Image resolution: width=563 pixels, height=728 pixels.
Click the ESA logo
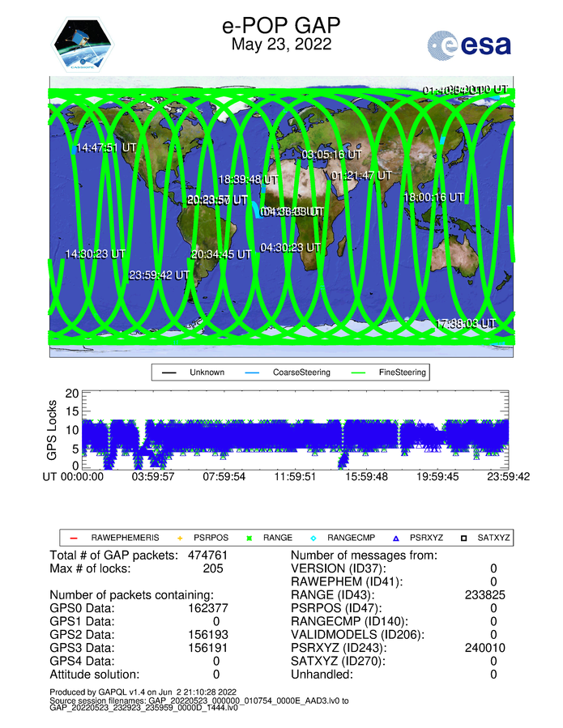[470, 45]
